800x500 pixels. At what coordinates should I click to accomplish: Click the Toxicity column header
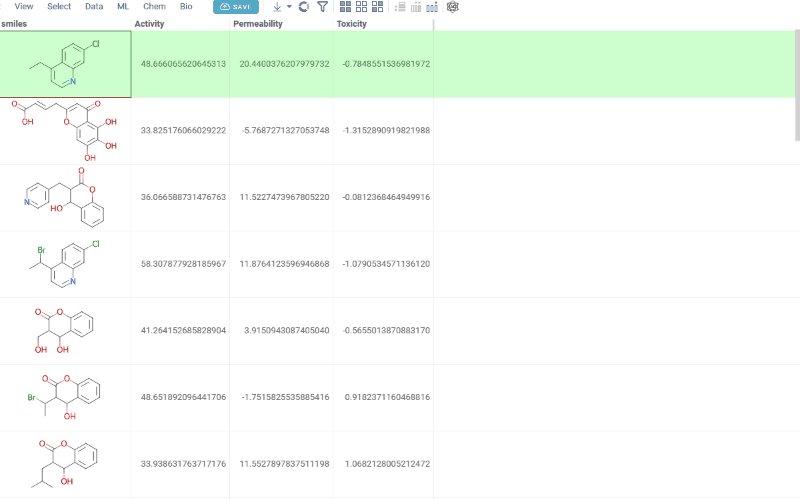(x=352, y=24)
